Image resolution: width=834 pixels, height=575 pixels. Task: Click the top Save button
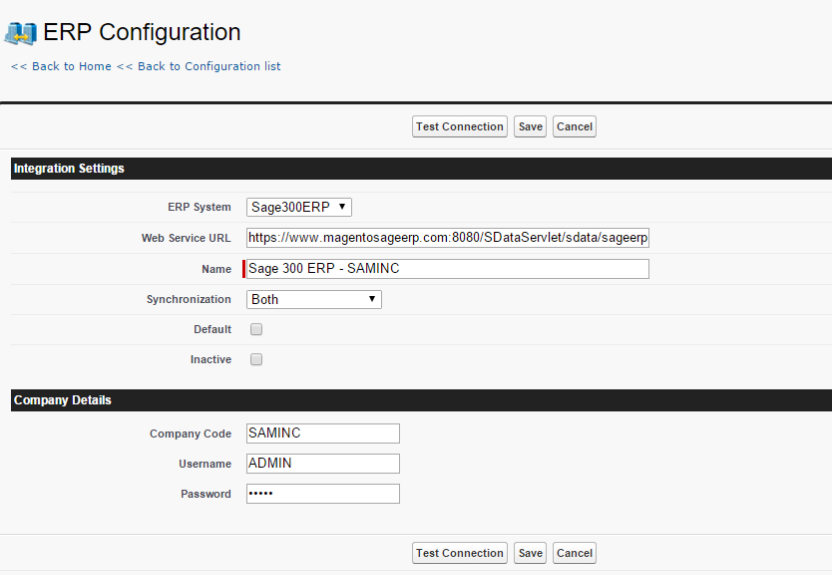point(530,127)
